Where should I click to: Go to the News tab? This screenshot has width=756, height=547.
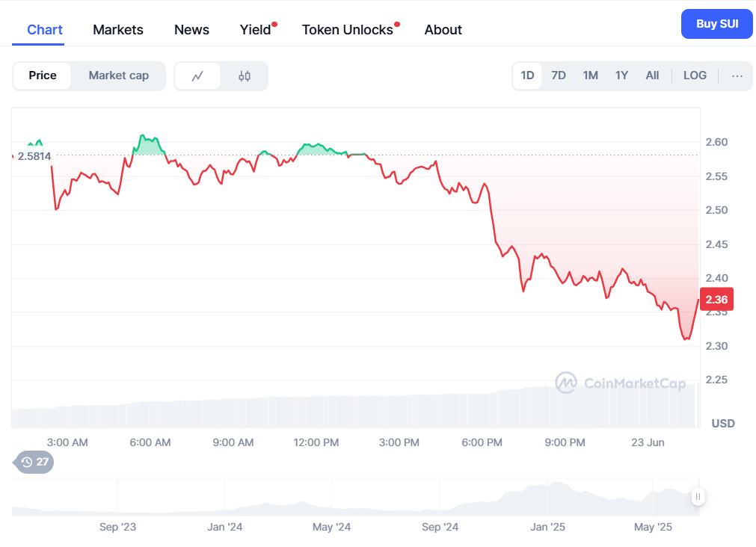point(191,30)
